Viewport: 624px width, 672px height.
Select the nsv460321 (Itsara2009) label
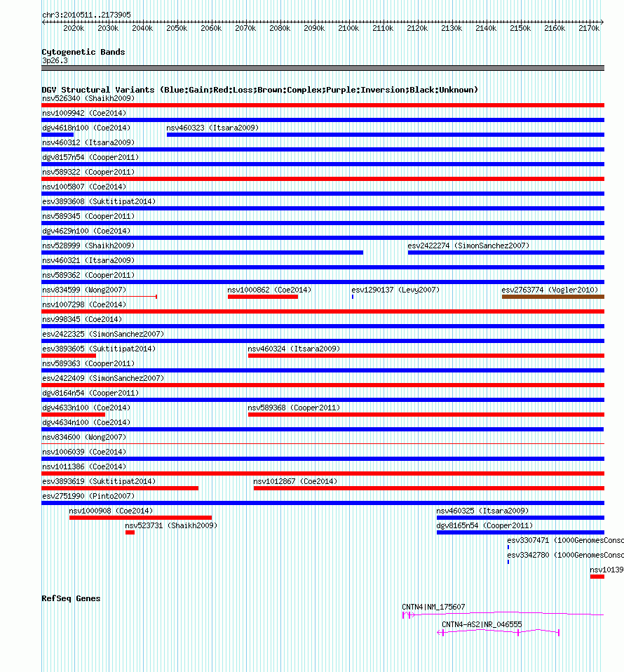pos(88,260)
